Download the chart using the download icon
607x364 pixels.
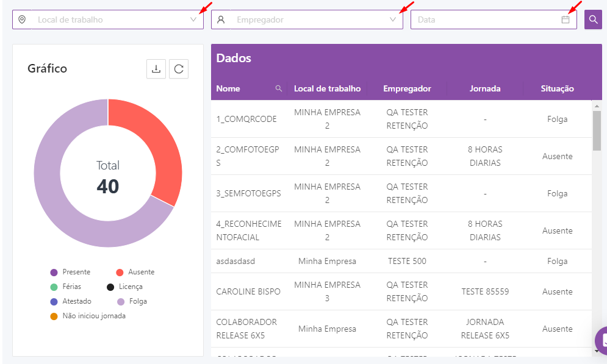[x=156, y=69]
